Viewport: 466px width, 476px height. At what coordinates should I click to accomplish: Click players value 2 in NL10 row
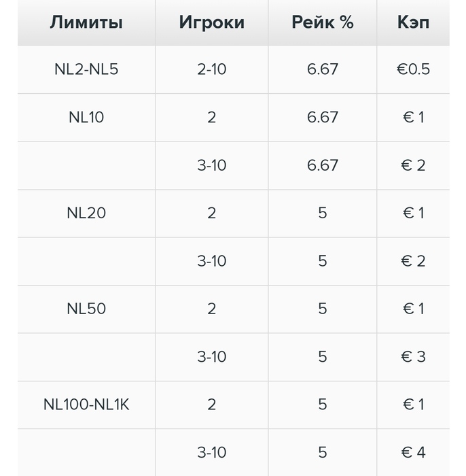tap(212, 118)
